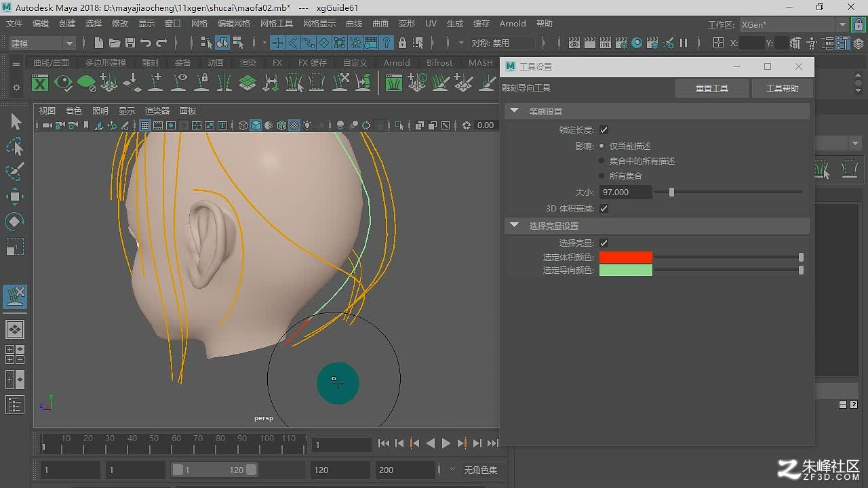Toggle the 3D 体积衰减 checkbox
The height and width of the screenshot is (488, 868).
point(604,208)
